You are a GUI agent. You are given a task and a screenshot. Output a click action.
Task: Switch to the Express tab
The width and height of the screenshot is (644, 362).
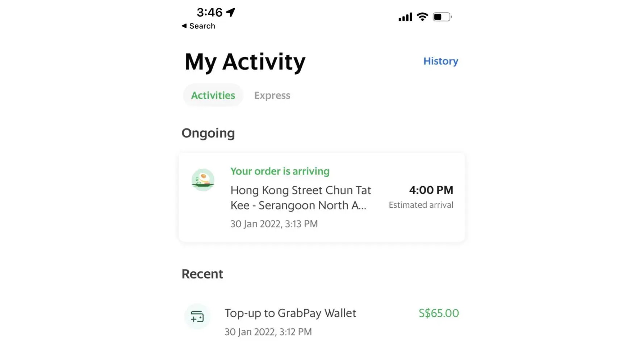click(x=272, y=96)
